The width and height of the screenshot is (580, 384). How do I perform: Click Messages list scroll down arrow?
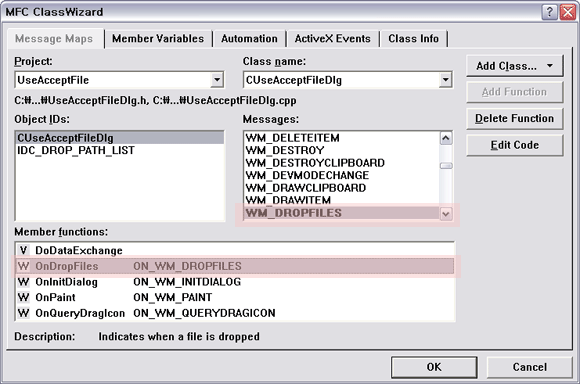(446, 213)
